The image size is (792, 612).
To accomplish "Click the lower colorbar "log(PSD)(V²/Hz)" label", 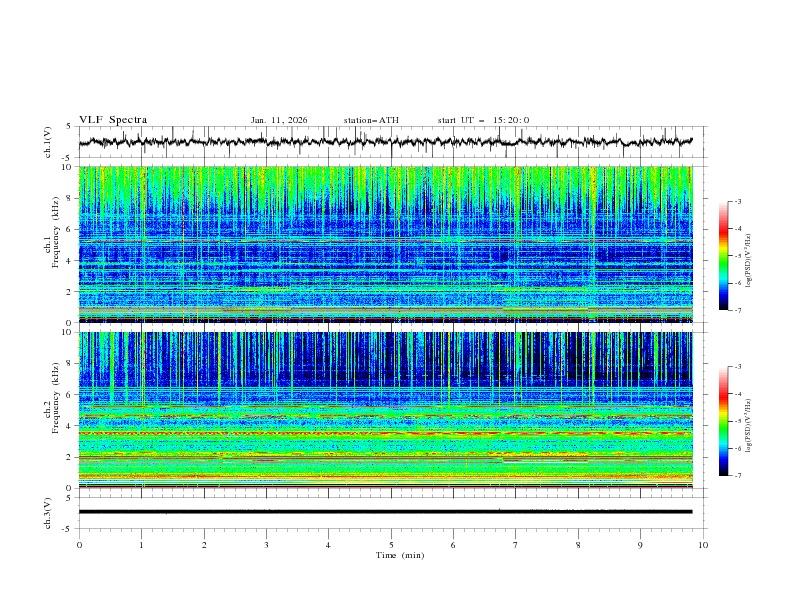I will pos(749,426).
